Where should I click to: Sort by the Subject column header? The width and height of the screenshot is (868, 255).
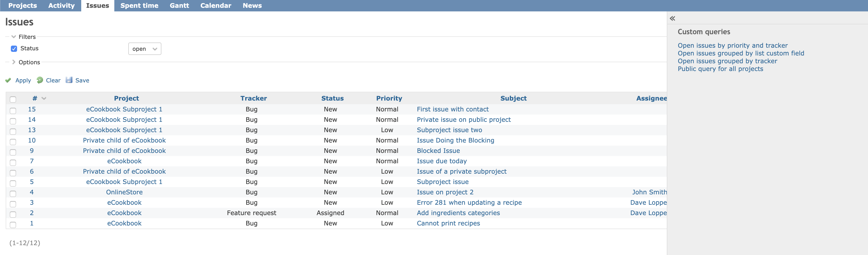coord(513,98)
